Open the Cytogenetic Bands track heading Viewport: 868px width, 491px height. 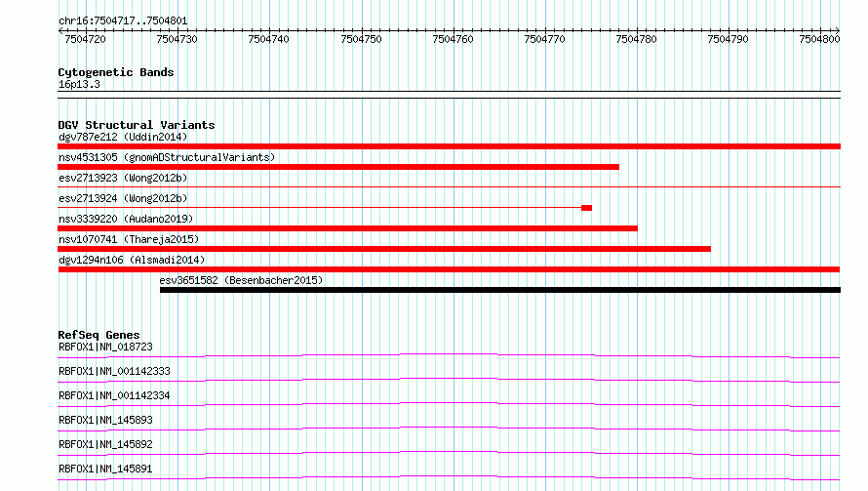pyautogui.click(x=116, y=72)
